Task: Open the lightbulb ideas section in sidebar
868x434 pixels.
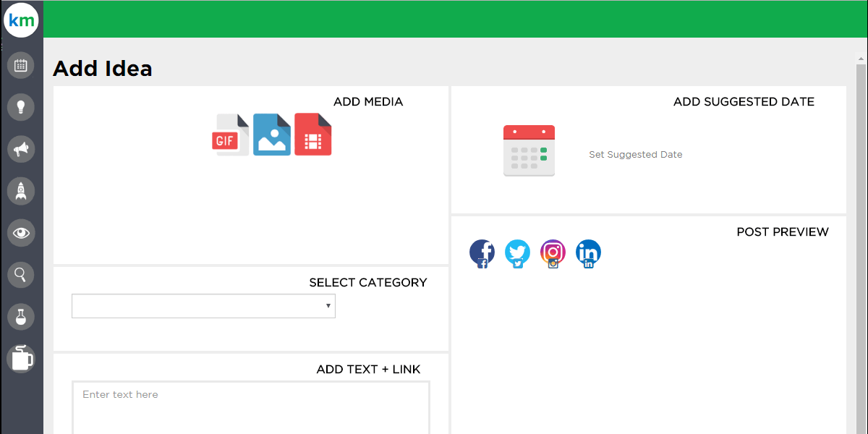Action: click(x=21, y=107)
